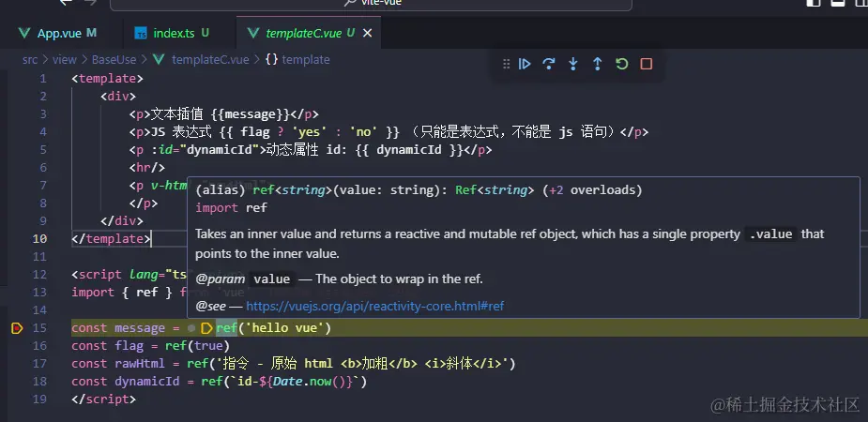Viewport: 868px width, 422px height.
Task: Click the TS icon on index.ts tab
Action: click(141, 34)
